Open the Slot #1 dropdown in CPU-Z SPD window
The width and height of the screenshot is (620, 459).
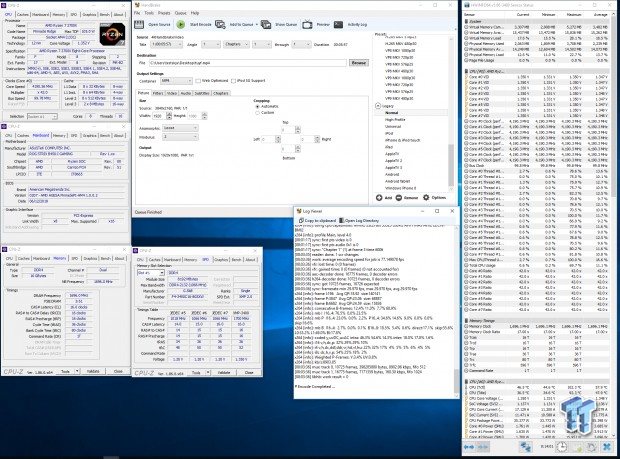[x=151, y=273]
